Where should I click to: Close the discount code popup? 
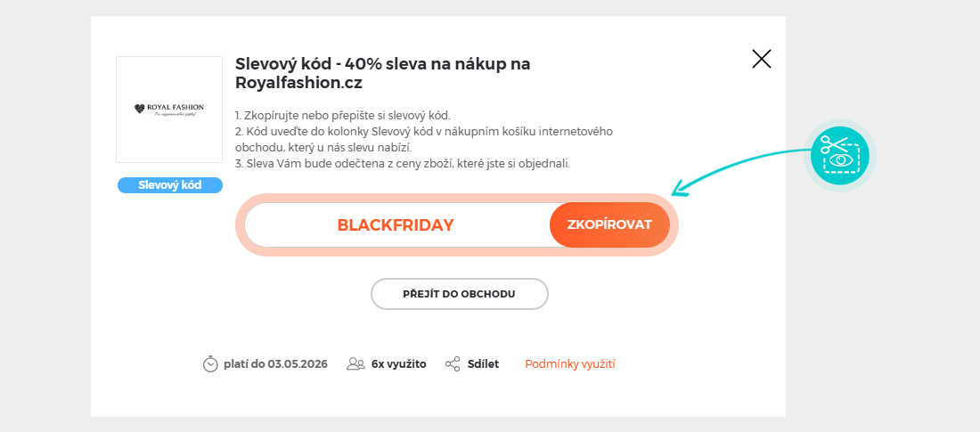pyautogui.click(x=762, y=60)
